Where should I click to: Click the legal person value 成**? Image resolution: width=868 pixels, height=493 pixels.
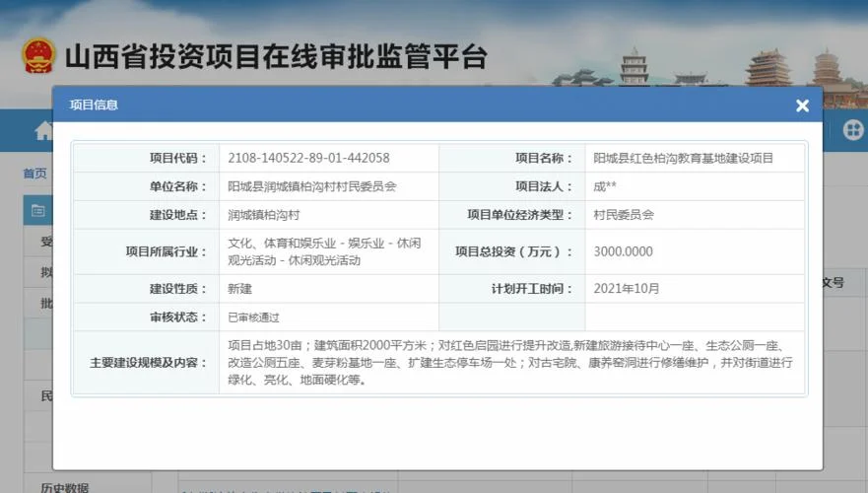pos(605,186)
